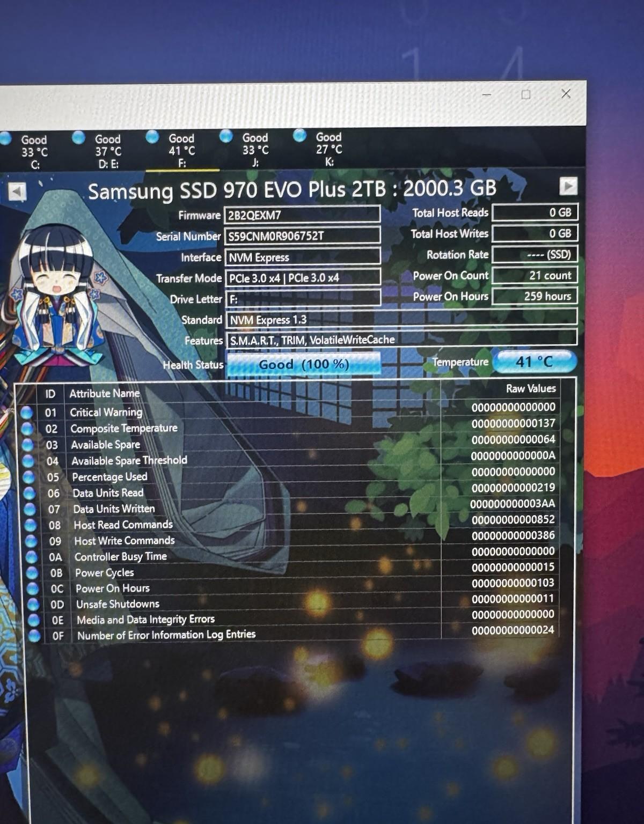The height and width of the screenshot is (824, 644).
Task: Click the status orb for Unsafe Shutdowns
Action: (33, 604)
